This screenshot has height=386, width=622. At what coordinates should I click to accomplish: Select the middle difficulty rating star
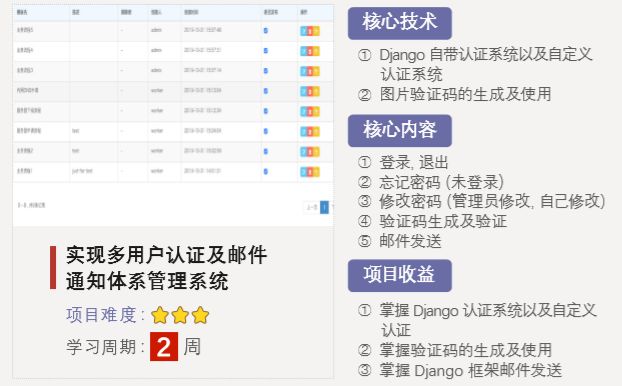tap(180, 315)
